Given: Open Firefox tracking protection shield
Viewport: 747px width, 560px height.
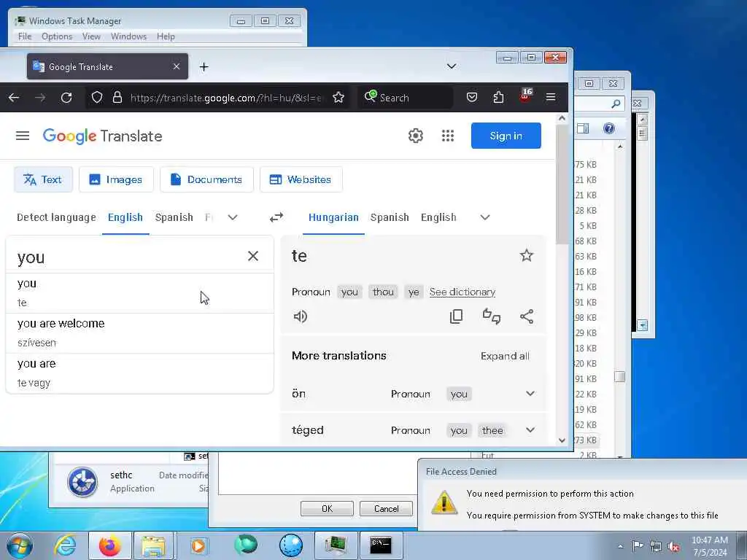Looking at the screenshot, I should tap(97, 98).
